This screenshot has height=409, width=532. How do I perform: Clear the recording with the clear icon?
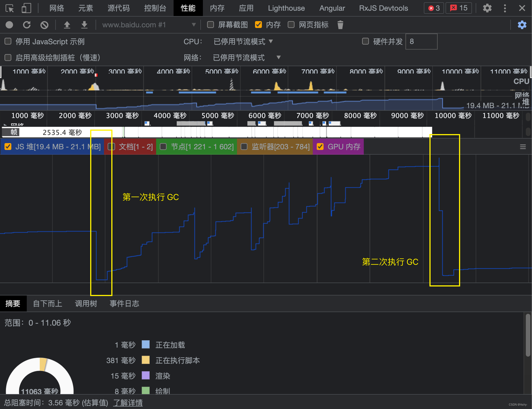(x=44, y=25)
